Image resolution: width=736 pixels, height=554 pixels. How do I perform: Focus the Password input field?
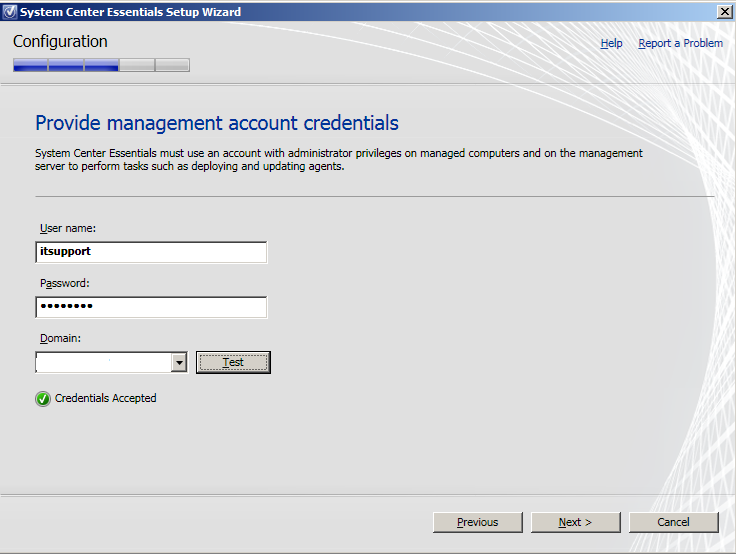151,307
